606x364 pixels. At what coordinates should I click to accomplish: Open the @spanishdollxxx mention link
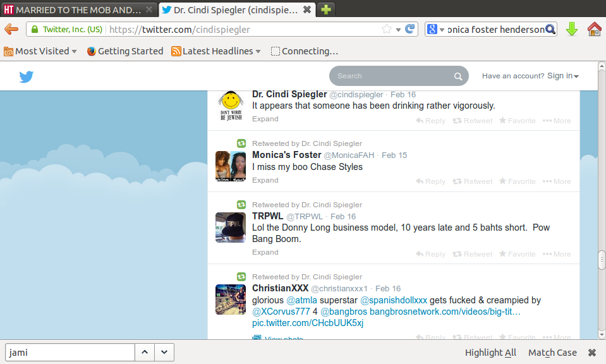[394, 300]
